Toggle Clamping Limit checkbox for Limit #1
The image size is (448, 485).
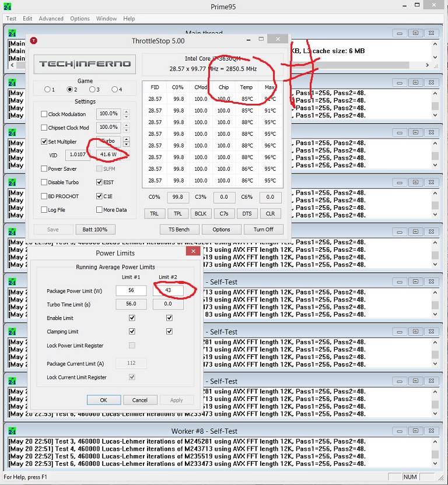[132, 332]
